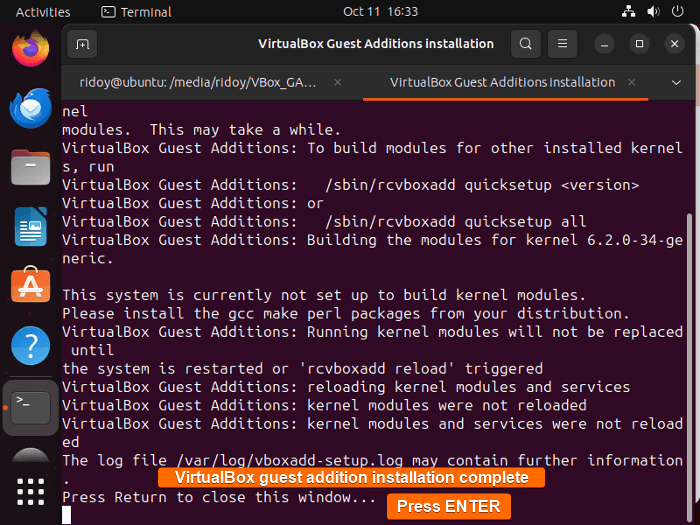Search terminal output with magnifier button
Image resolution: width=700 pixels, height=525 pixels.
(x=525, y=44)
